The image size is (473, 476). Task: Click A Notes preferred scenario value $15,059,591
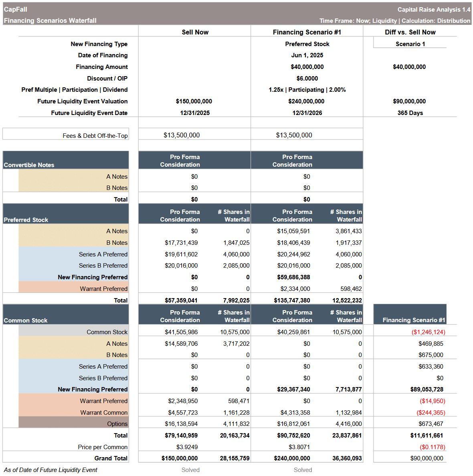[293, 231]
